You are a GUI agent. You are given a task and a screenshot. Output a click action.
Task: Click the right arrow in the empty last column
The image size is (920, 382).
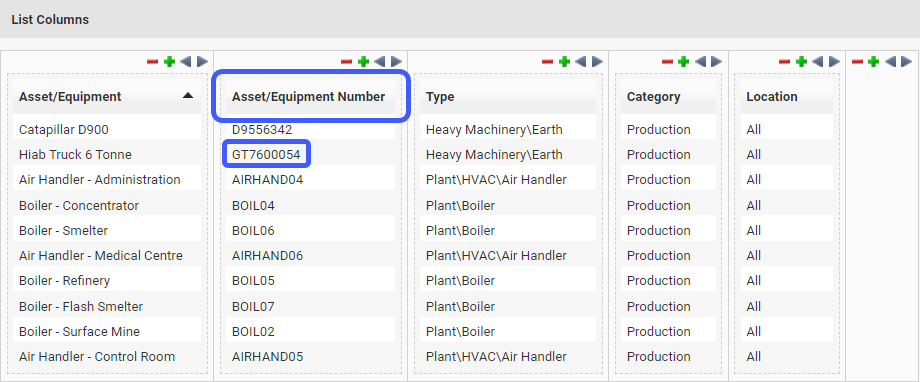(x=907, y=62)
